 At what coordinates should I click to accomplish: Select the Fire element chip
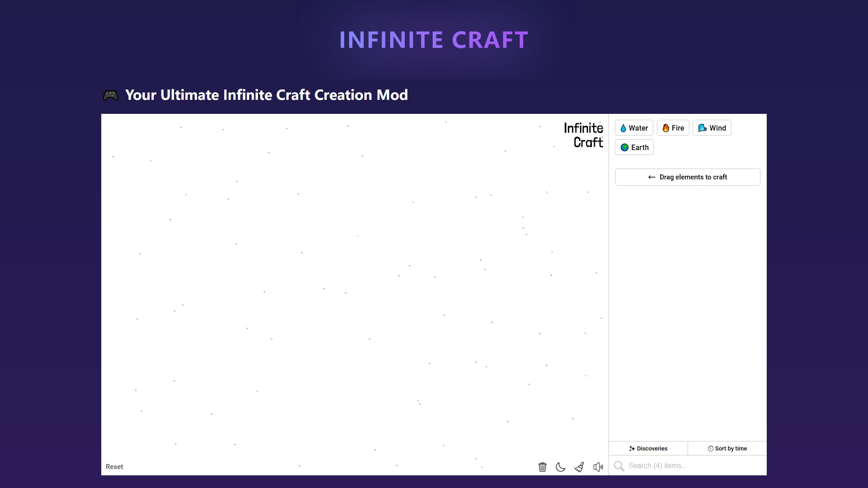pos(673,128)
